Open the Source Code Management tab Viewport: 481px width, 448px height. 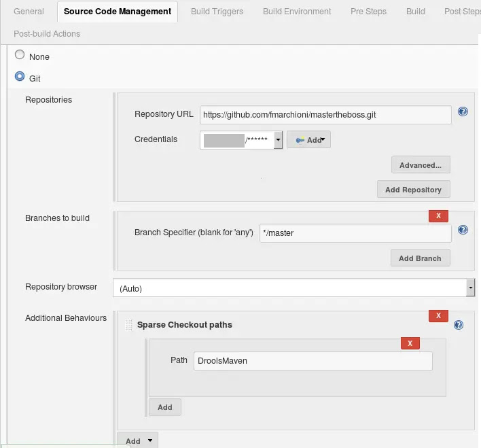click(117, 12)
